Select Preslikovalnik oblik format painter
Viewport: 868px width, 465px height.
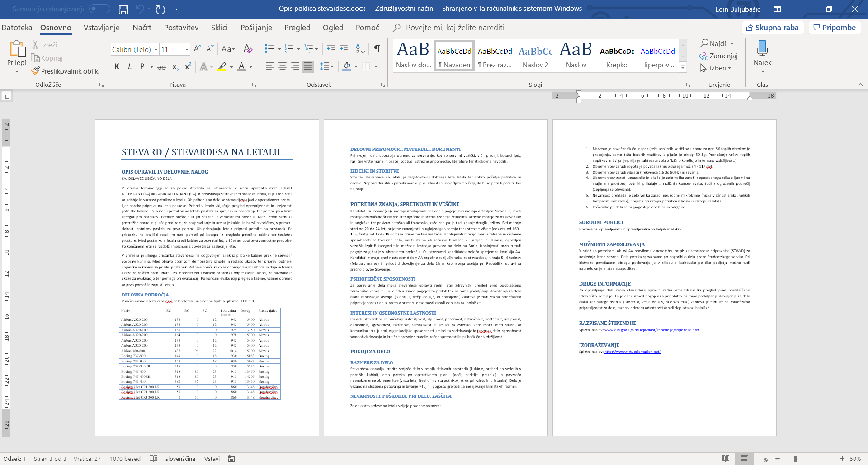[65, 71]
